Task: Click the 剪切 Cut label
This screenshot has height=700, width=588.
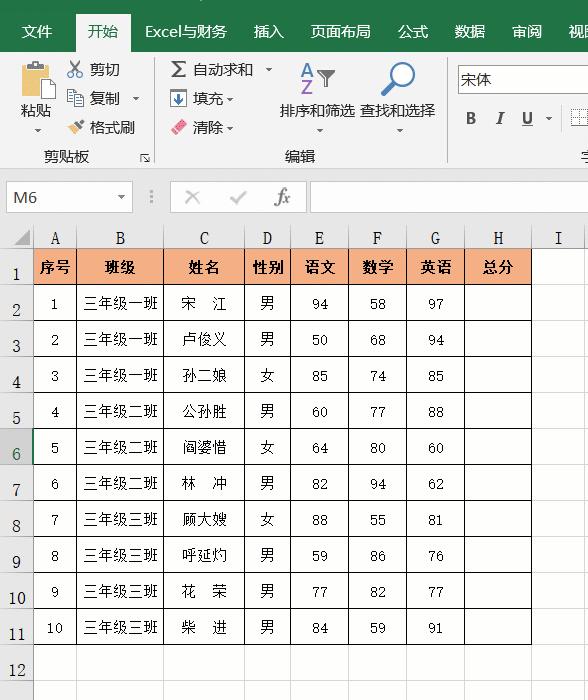Action: point(104,70)
